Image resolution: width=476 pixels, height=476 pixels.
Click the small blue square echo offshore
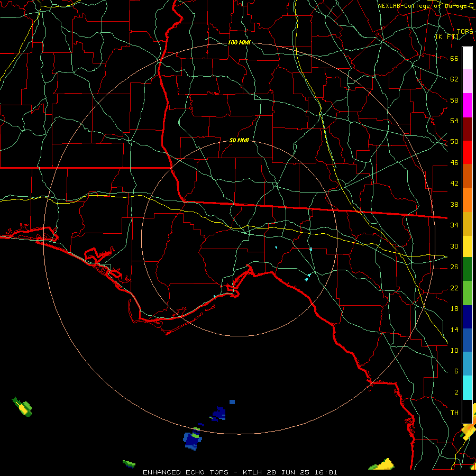232,402
